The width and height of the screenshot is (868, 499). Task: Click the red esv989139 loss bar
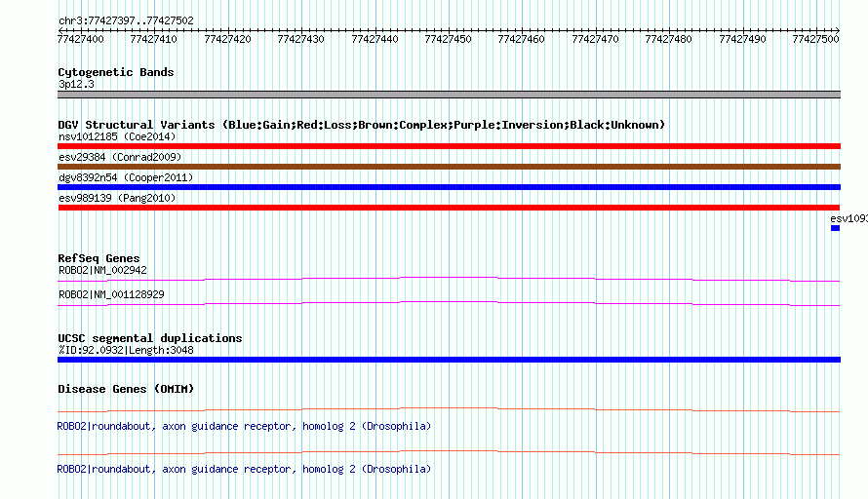(x=449, y=208)
